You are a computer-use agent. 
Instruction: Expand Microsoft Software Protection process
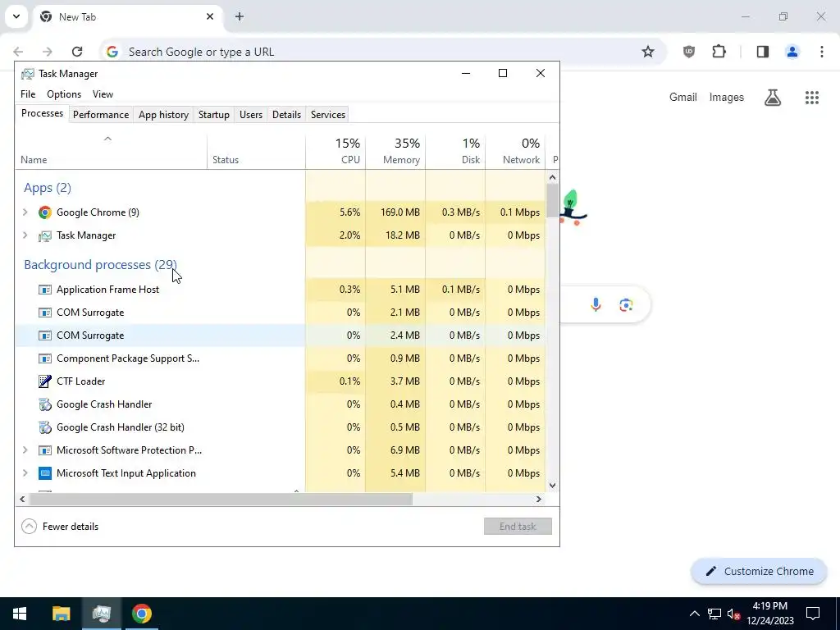pyautogui.click(x=25, y=450)
